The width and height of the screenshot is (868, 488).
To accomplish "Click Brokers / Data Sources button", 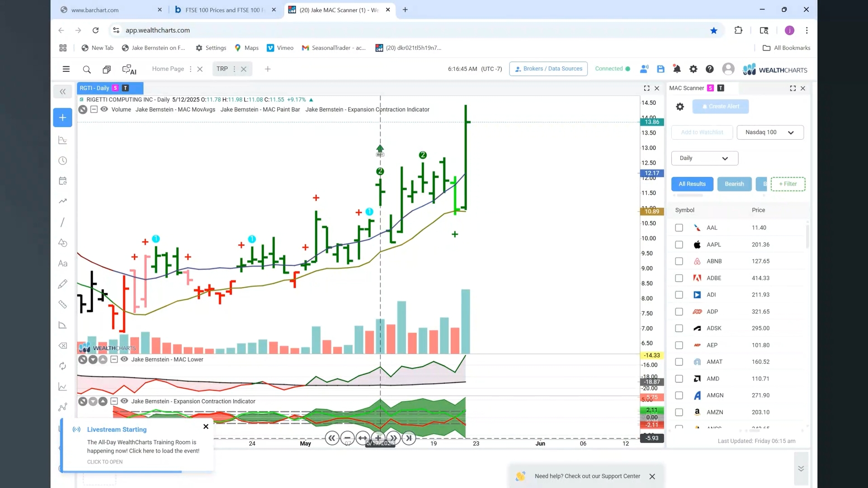I will (548, 69).
